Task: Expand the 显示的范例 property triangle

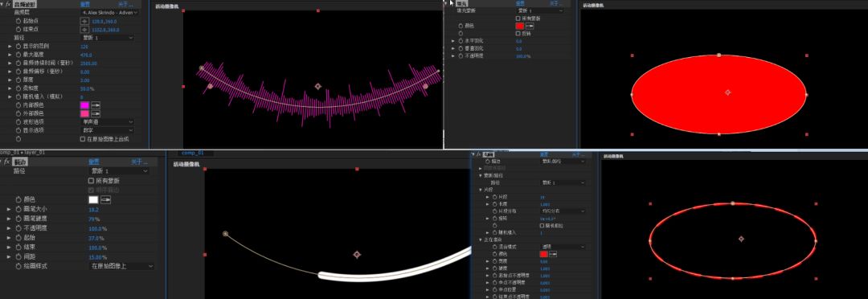Action: point(10,46)
